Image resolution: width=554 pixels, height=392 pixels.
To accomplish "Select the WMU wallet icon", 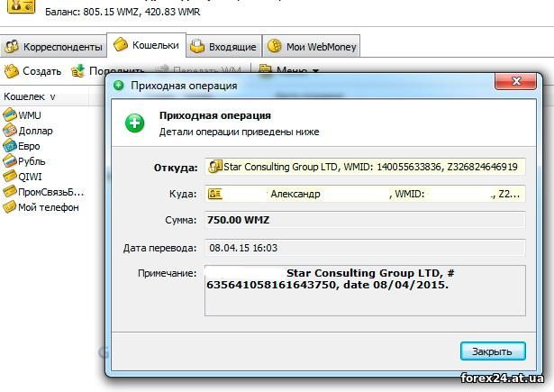I will pyautogui.click(x=10, y=114).
